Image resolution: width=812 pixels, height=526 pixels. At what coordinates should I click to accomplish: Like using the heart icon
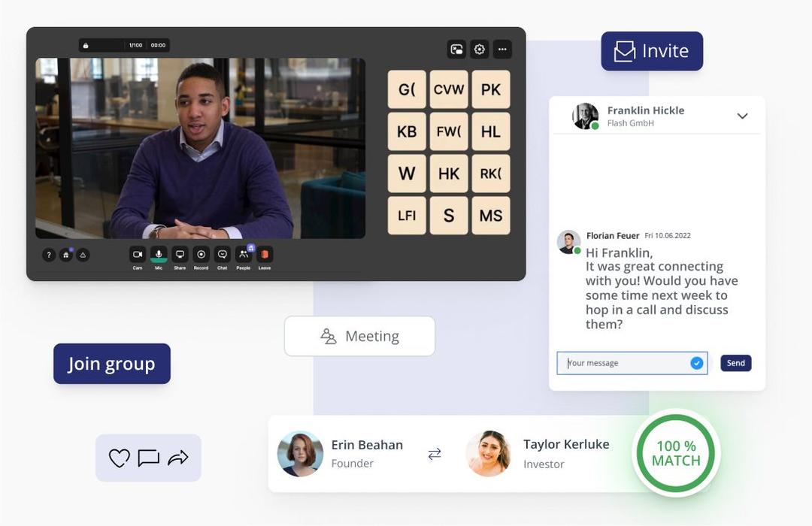(119, 458)
